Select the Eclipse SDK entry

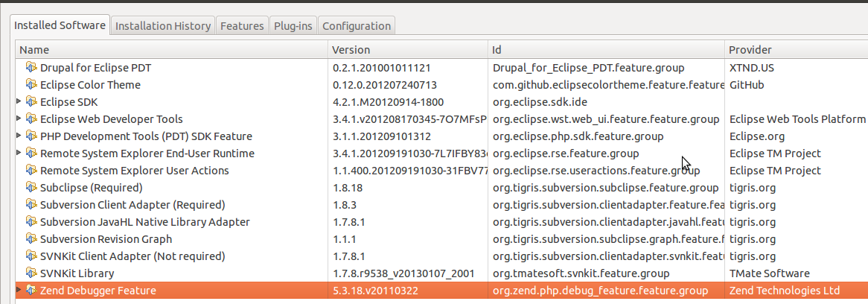441,102
